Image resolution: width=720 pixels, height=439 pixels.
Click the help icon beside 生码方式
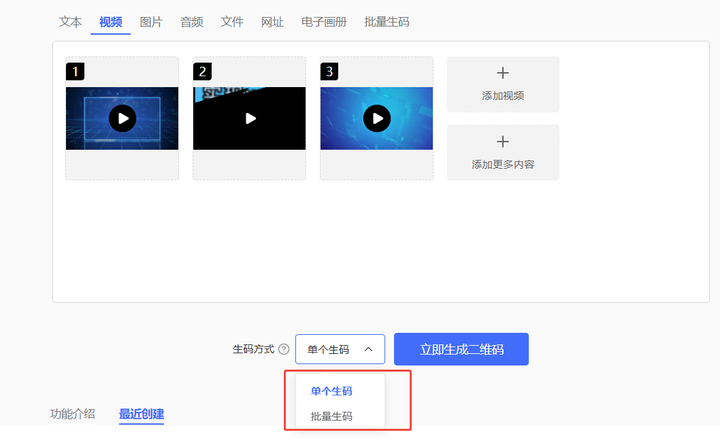click(x=284, y=350)
